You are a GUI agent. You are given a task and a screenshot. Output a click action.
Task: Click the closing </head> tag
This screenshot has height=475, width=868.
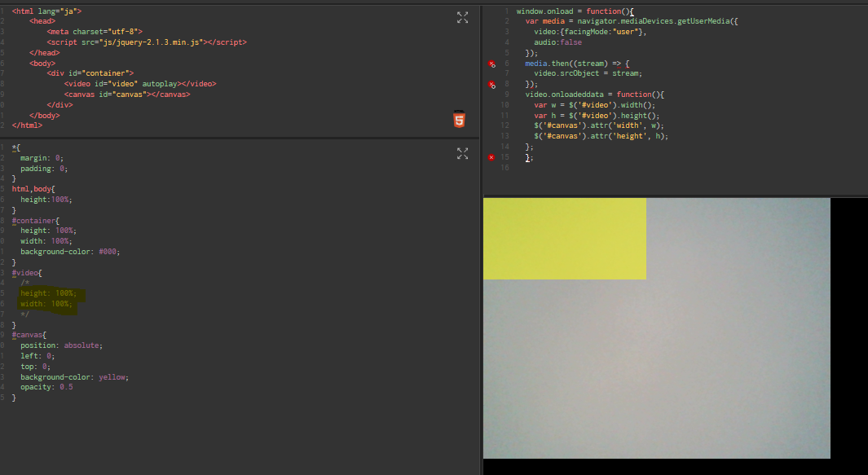point(44,53)
